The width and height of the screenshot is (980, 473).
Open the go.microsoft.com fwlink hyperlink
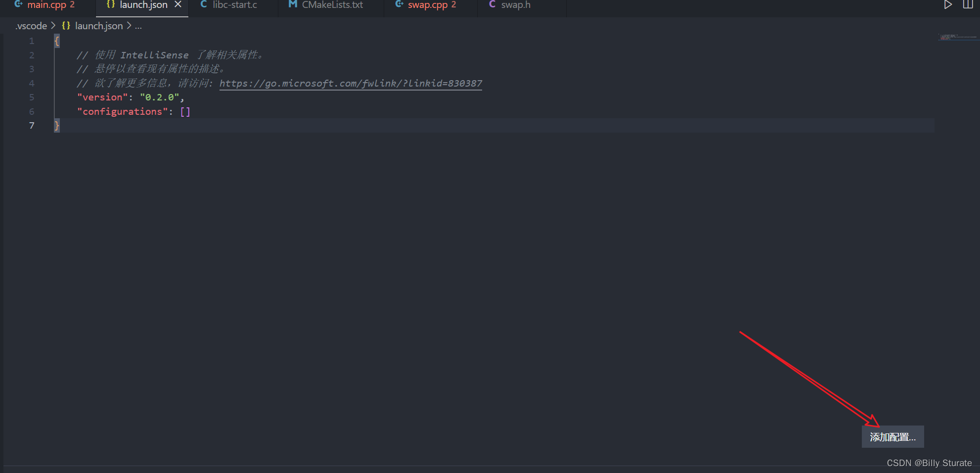point(351,83)
